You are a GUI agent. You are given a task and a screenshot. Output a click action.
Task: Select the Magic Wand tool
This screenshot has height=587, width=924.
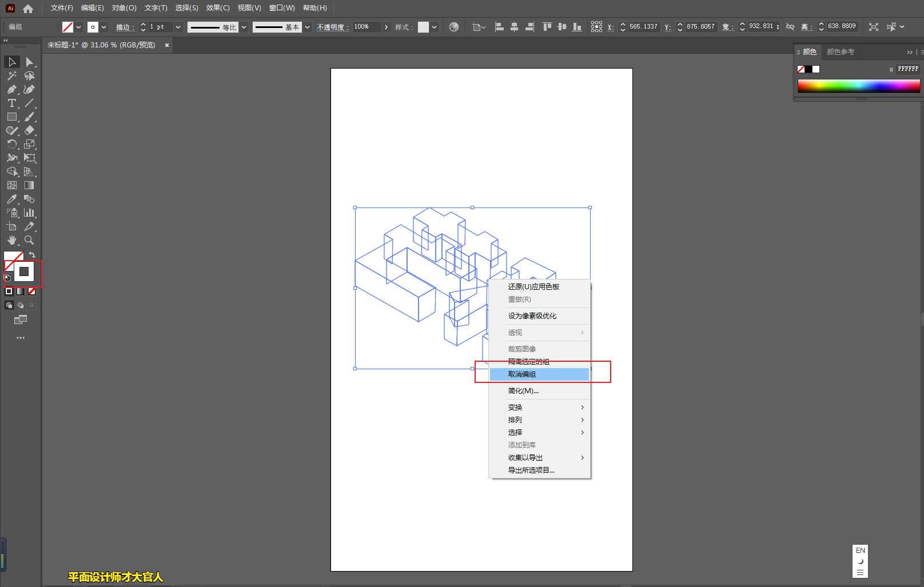pos(11,75)
